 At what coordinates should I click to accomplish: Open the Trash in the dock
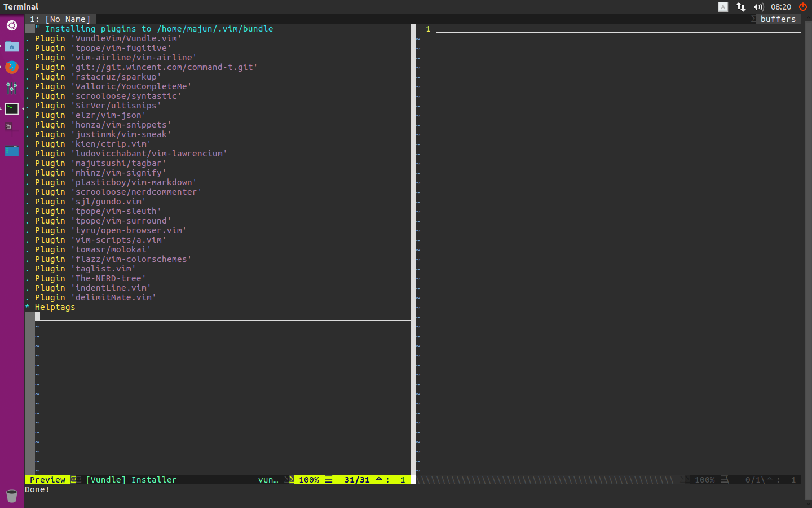click(12, 496)
